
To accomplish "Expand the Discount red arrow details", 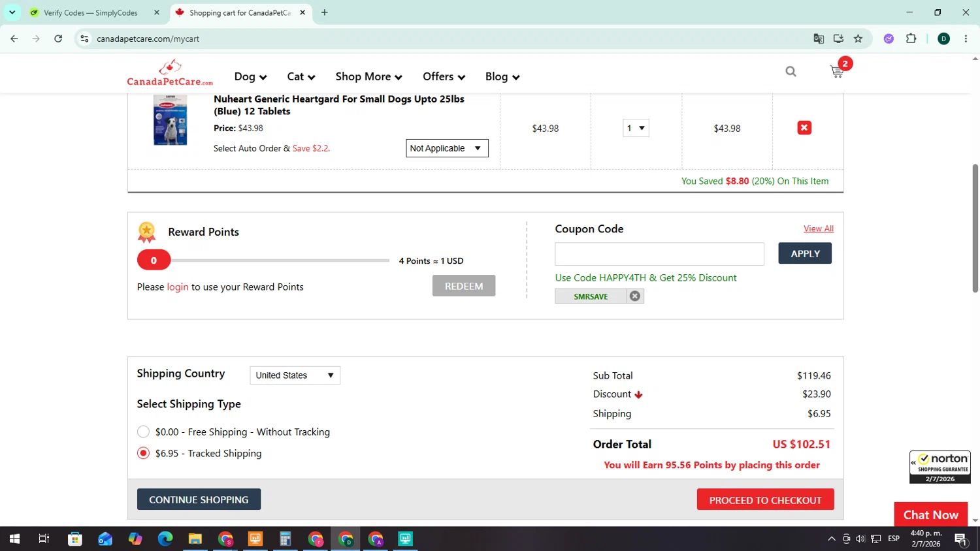I will (x=638, y=394).
